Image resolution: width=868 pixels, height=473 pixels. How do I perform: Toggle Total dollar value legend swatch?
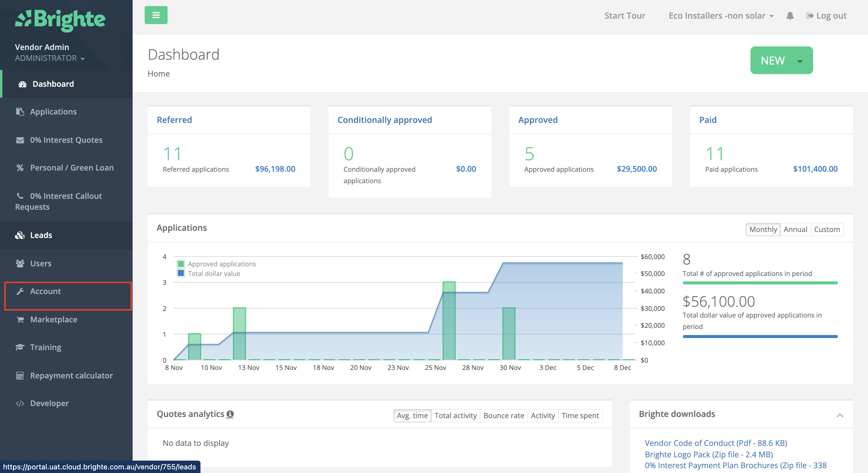181,273
